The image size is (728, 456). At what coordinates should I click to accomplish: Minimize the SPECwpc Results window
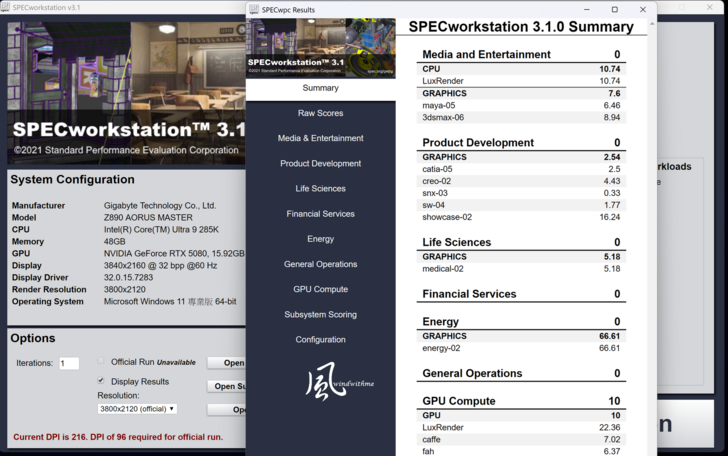(587, 9)
